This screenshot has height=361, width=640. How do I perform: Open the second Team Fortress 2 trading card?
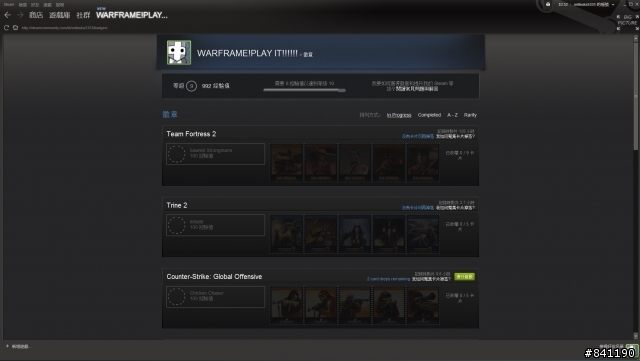[320, 163]
